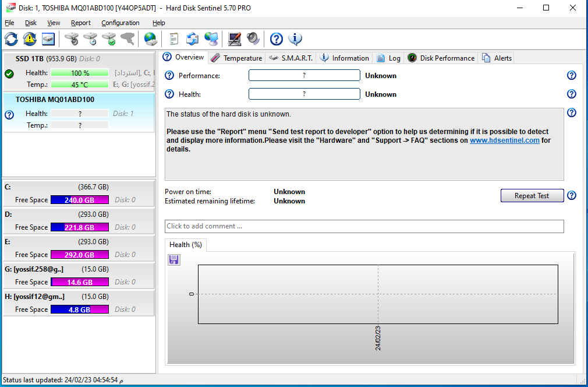Click the refresh icon with yellow warning triangle
This screenshot has height=387, width=588.
coord(30,38)
